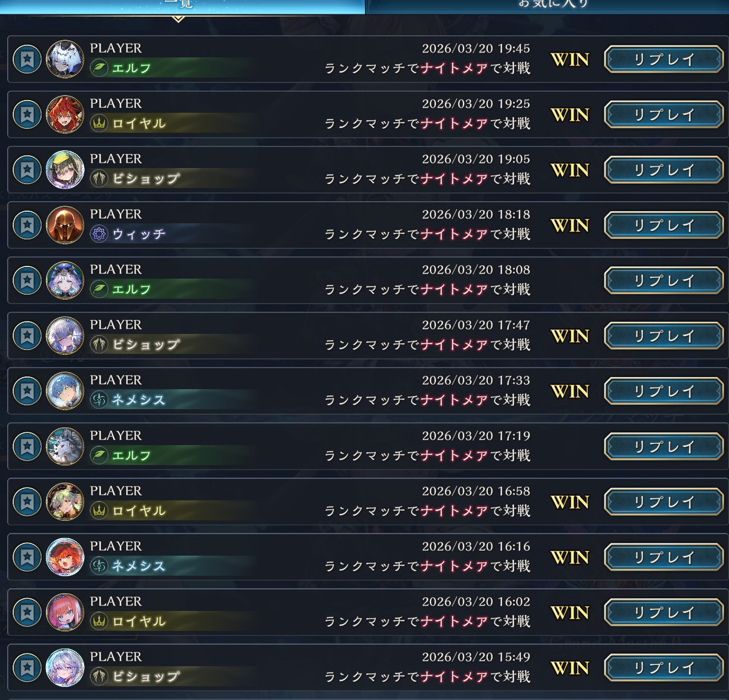
Task: Open the replay for the 17:19 Elf match
Action: point(664,446)
